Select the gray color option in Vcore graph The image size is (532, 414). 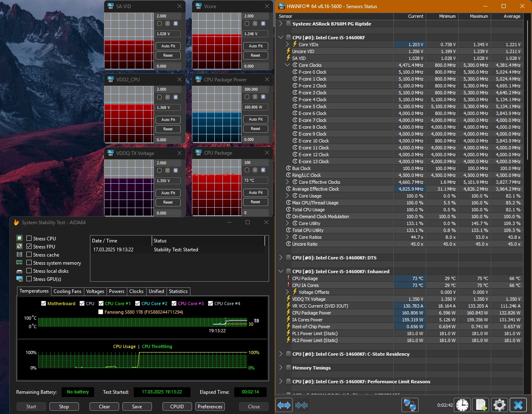coord(255,24)
